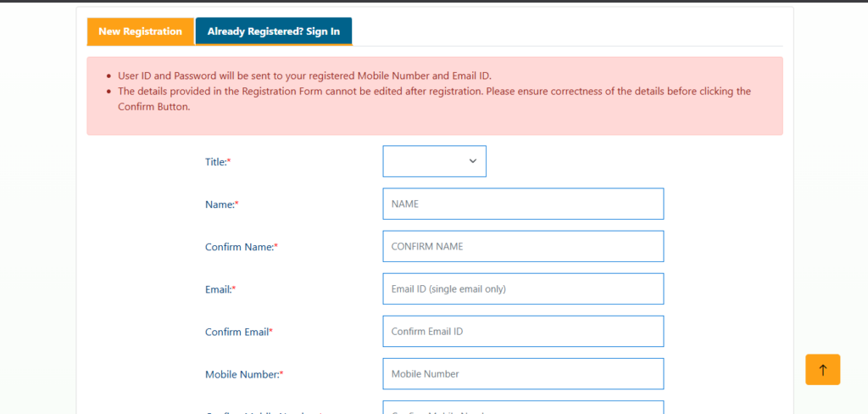Click the User ID and Password notice line
Image resolution: width=868 pixels, height=414 pixels.
304,76
